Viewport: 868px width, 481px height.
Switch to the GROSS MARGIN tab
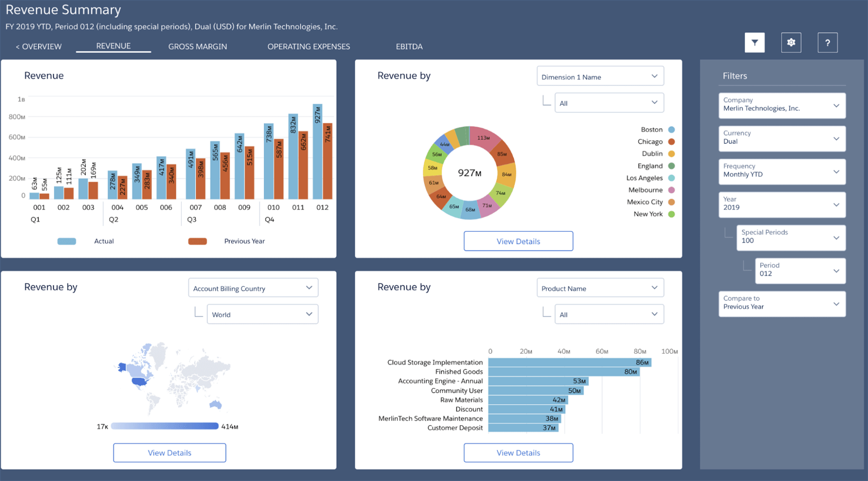197,46
